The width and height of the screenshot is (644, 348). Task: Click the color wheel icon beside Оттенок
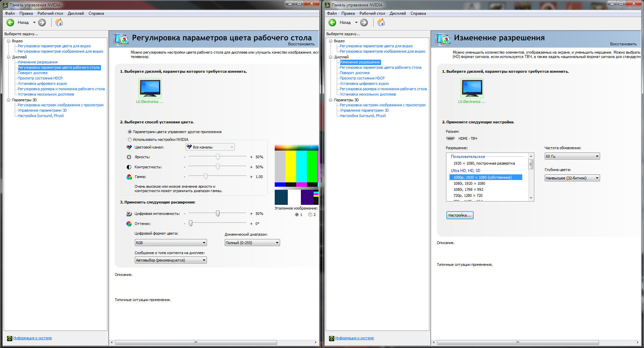(x=129, y=224)
